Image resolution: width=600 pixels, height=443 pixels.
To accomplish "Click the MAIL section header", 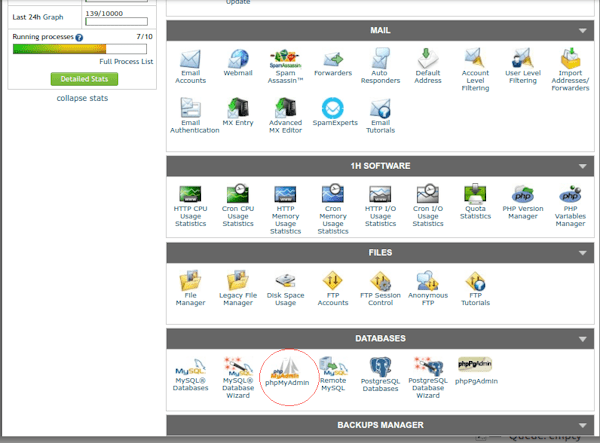I will (x=380, y=31).
